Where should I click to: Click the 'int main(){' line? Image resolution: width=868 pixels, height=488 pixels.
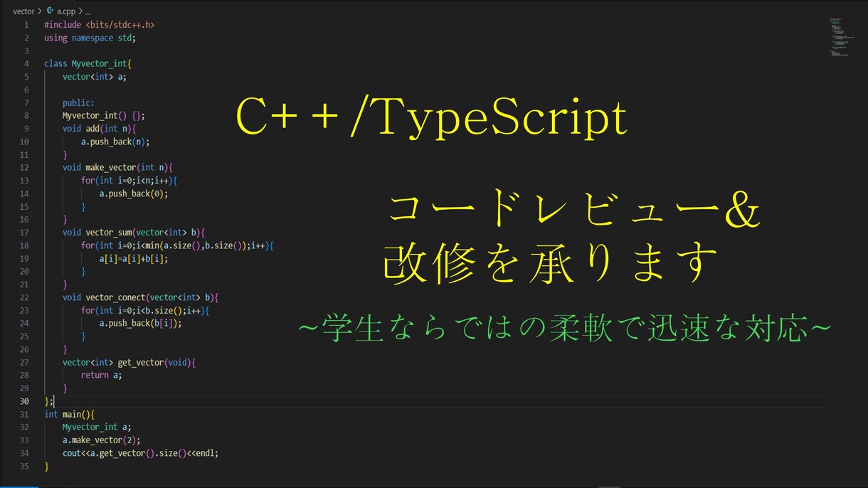point(69,414)
